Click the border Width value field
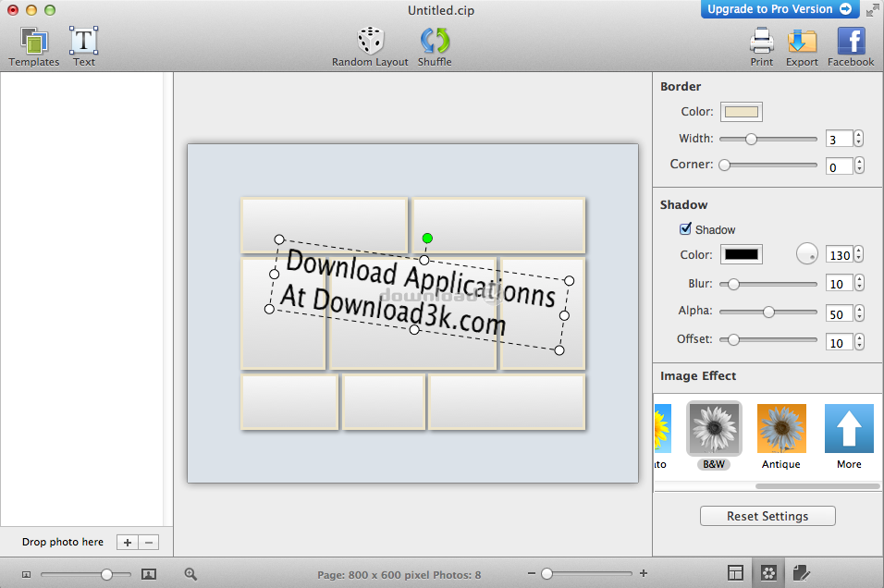884x588 pixels. [839, 139]
